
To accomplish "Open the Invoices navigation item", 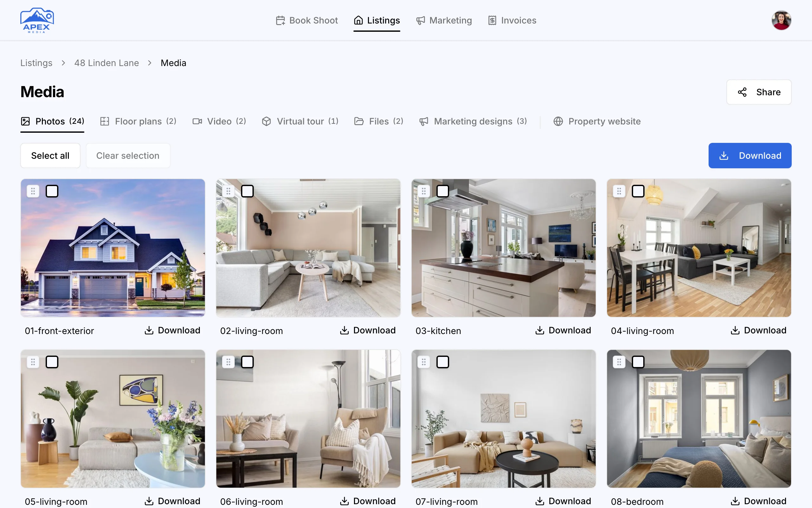I will (x=512, y=21).
